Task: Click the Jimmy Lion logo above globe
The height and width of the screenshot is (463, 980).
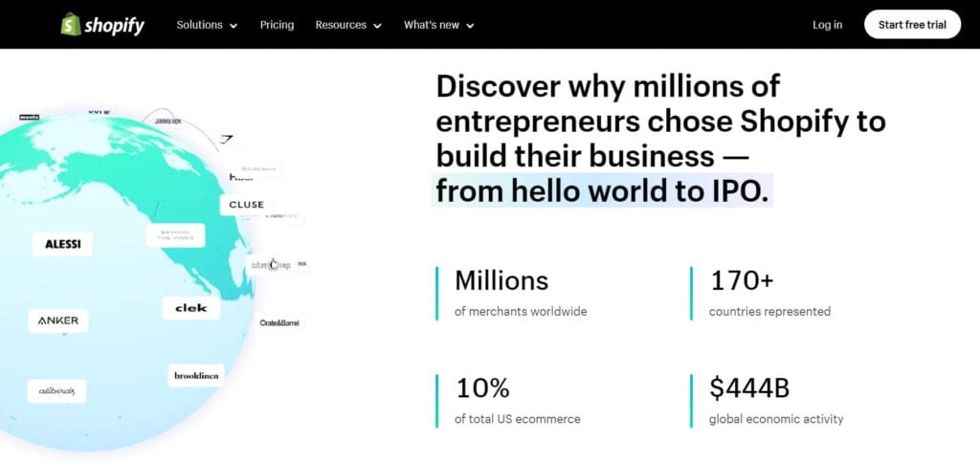Action: coord(168,121)
